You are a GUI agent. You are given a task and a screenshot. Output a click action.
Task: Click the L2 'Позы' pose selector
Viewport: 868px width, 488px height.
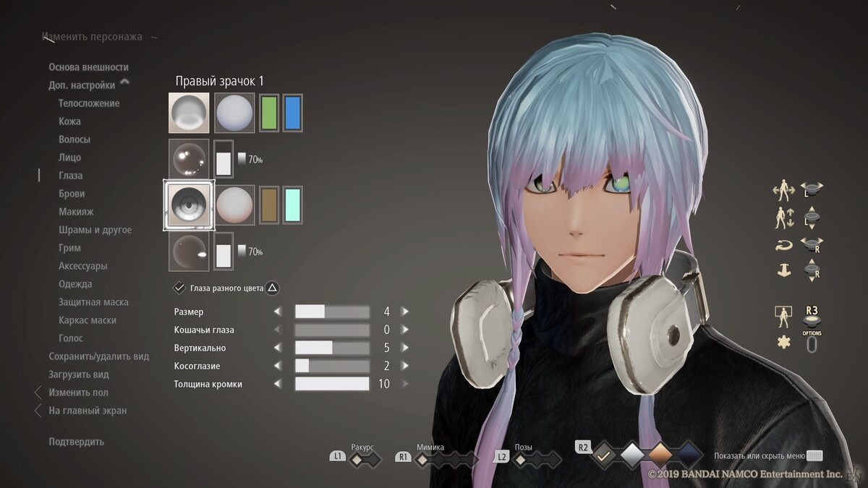(x=537, y=459)
